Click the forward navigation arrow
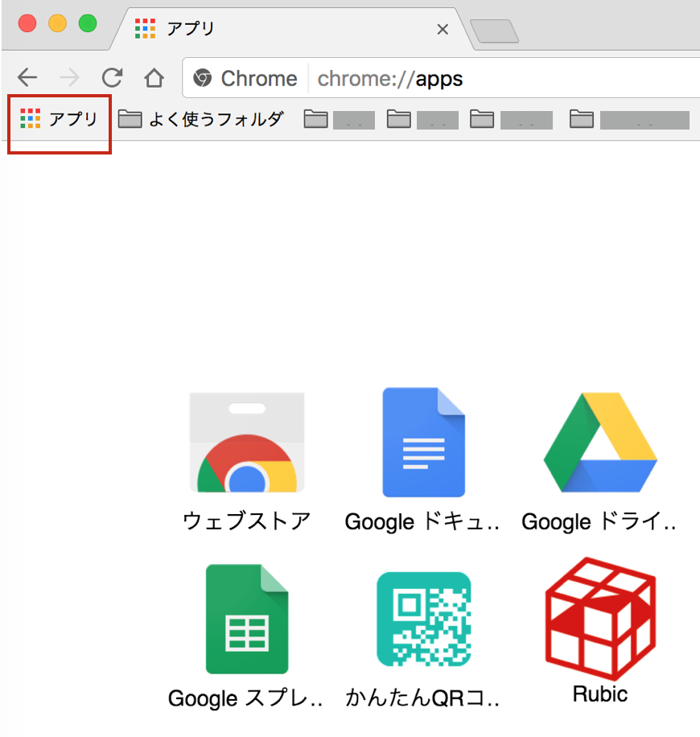This screenshot has height=737, width=700. point(69,78)
